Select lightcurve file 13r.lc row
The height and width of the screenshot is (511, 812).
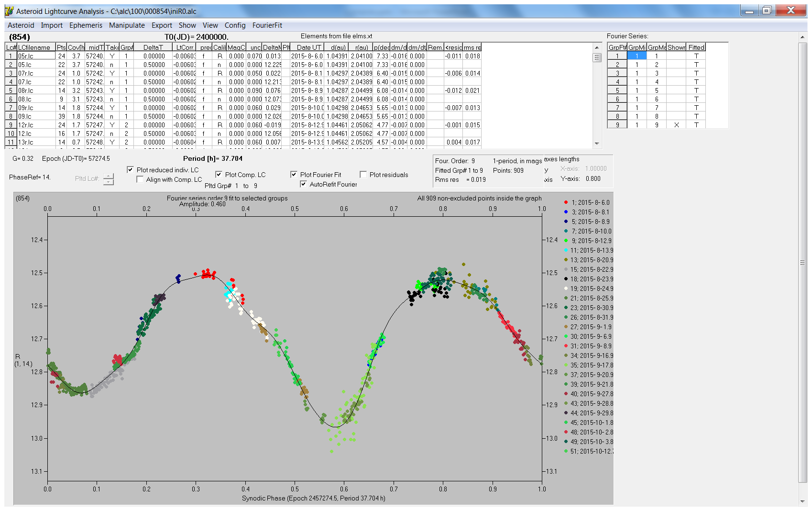click(243, 142)
